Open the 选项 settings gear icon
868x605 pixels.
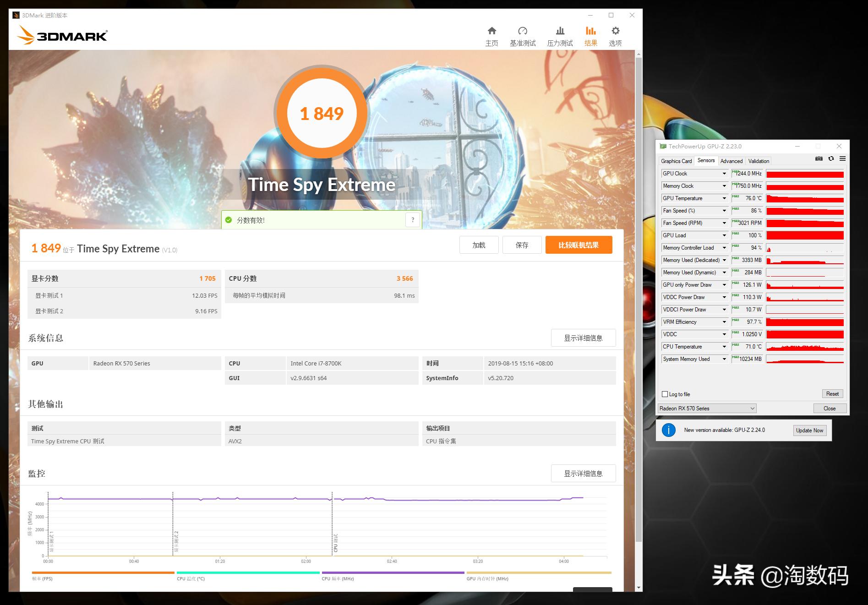(x=615, y=34)
